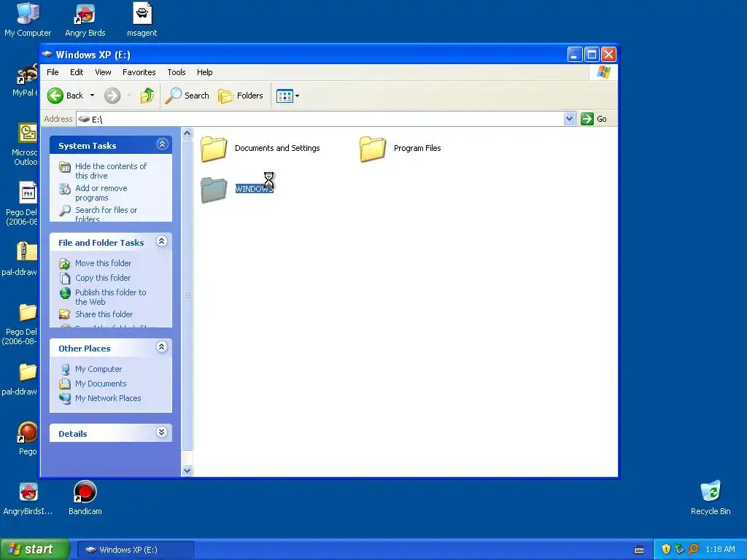
Task: Click Windows XP (E:) taskbar button
Action: [x=135, y=550]
